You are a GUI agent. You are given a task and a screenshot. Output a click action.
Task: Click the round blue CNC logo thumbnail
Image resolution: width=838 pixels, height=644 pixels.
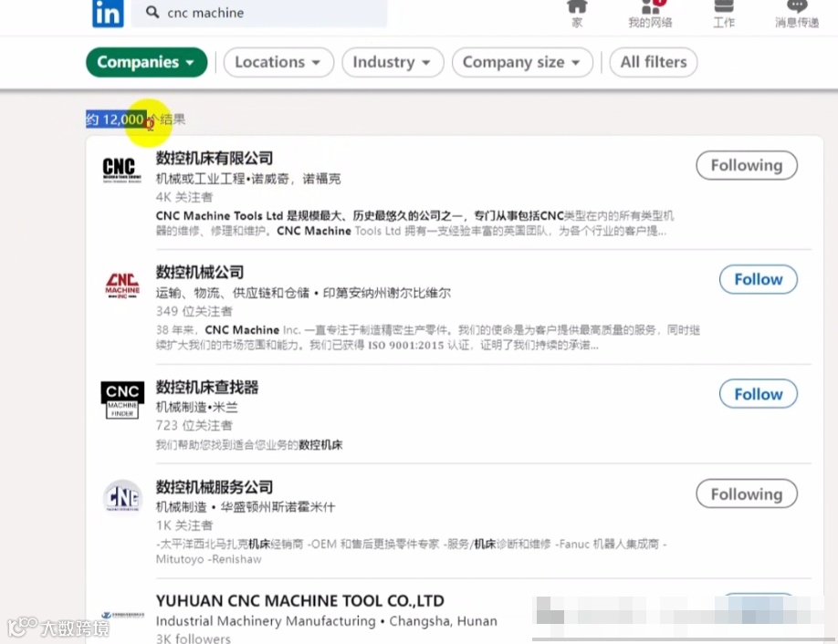tap(122, 496)
